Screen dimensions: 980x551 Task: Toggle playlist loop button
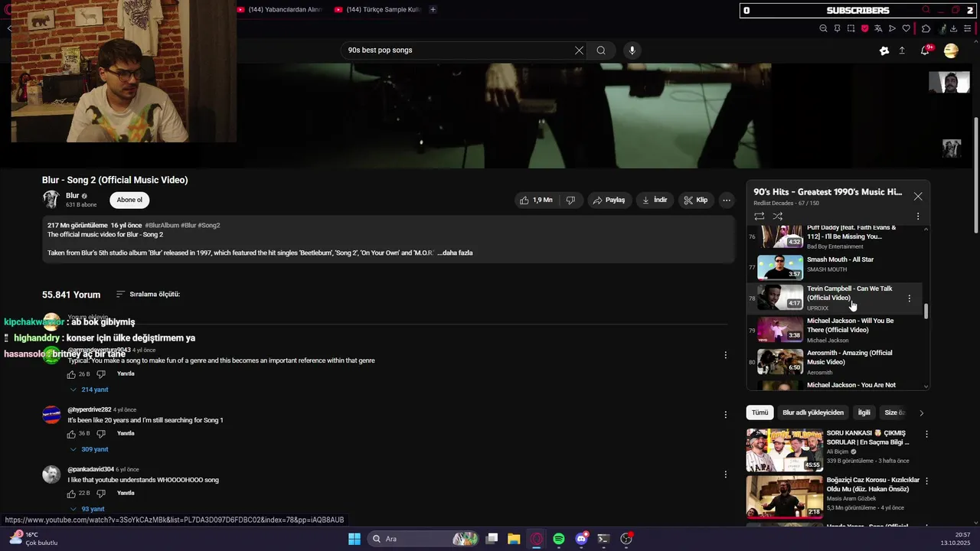click(x=759, y=217)
